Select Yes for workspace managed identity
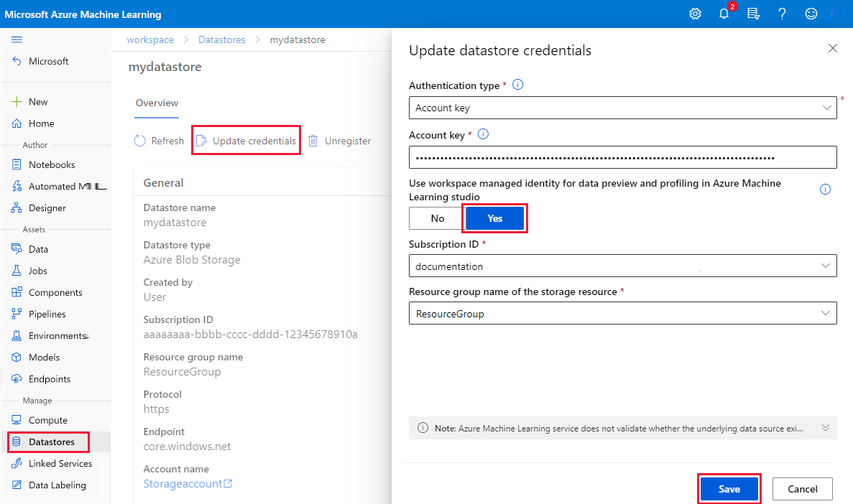Viewport: 853px width, 504px height. point(495,218)
